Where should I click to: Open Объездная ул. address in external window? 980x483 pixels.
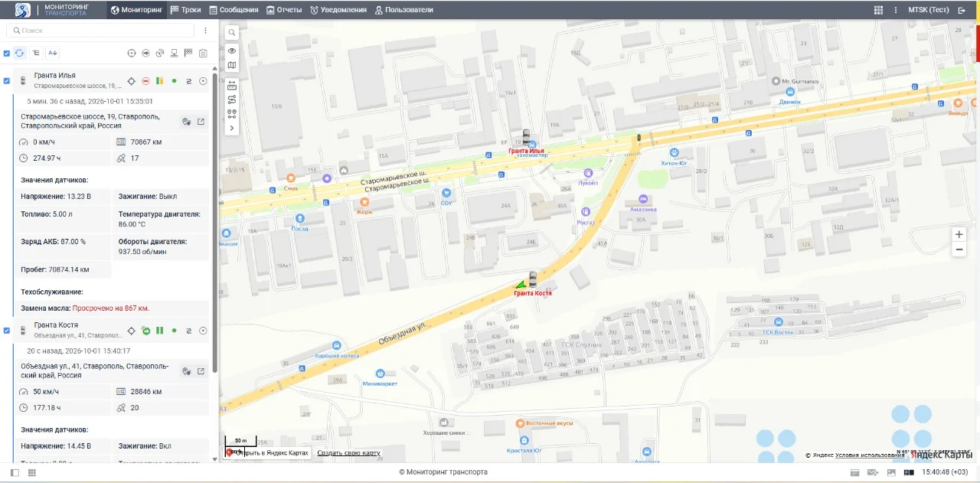click(201, 371)
